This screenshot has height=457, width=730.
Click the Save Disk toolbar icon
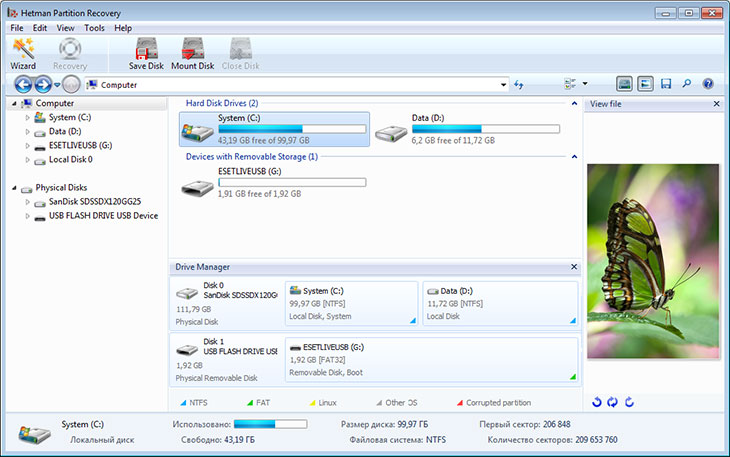point(146,53)
